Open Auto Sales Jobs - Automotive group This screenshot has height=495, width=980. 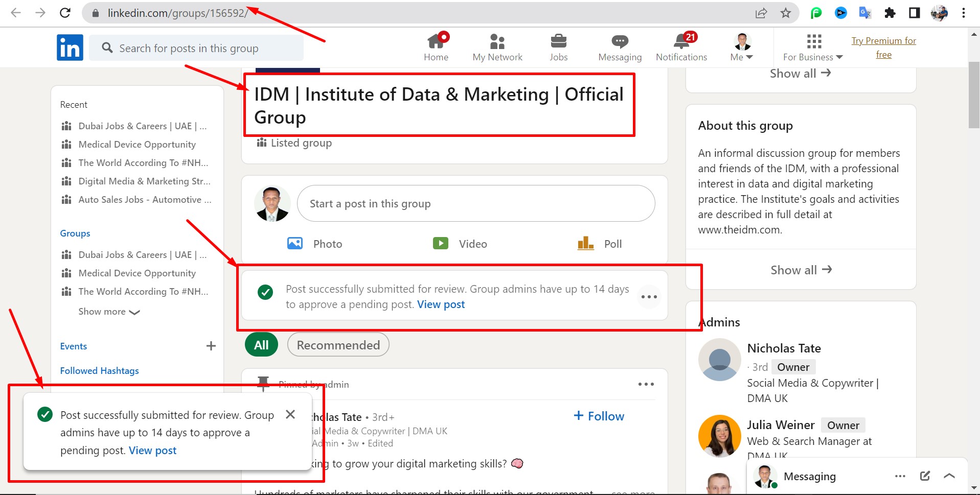tap(136, 200)
